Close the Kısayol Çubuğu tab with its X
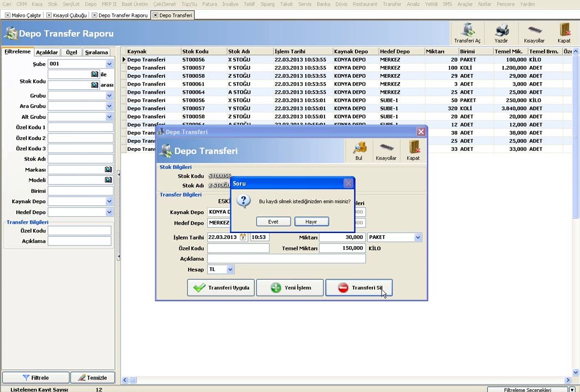Image resolution: width=580 pixels, height=392 pixels. [49, 15]
